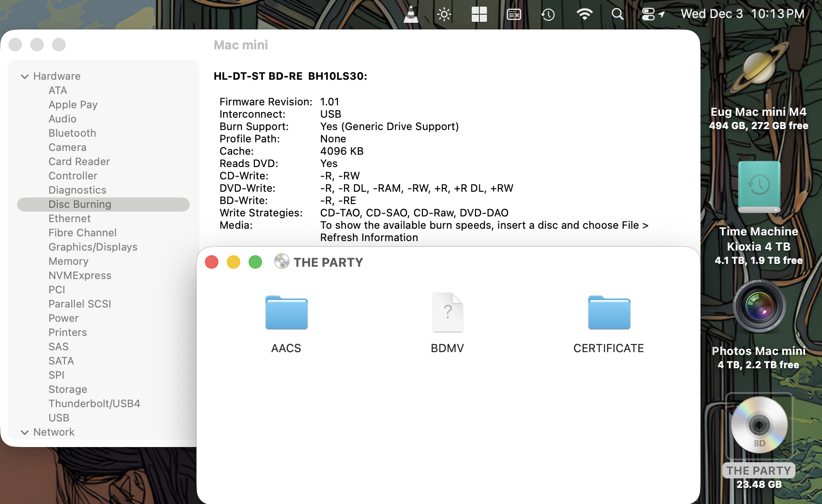Open the CERTIFICATE folder

tap(609, 313)
